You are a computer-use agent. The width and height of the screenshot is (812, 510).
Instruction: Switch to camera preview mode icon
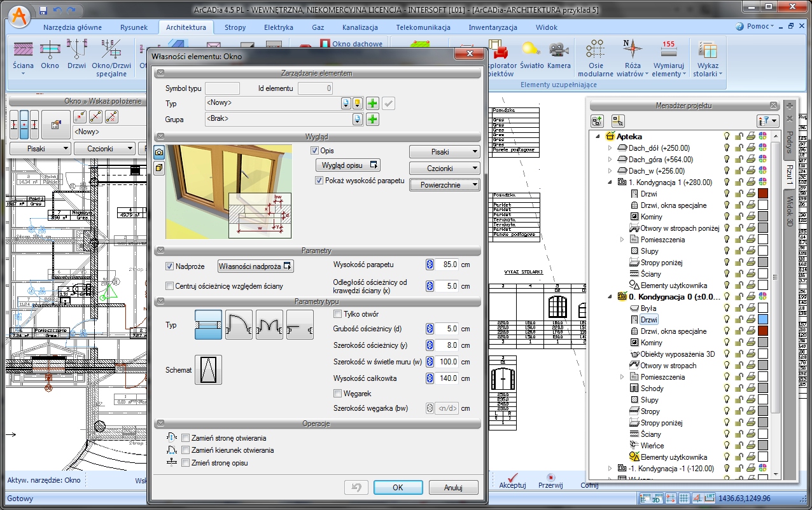pyautogui.click(x=159, y=152)
